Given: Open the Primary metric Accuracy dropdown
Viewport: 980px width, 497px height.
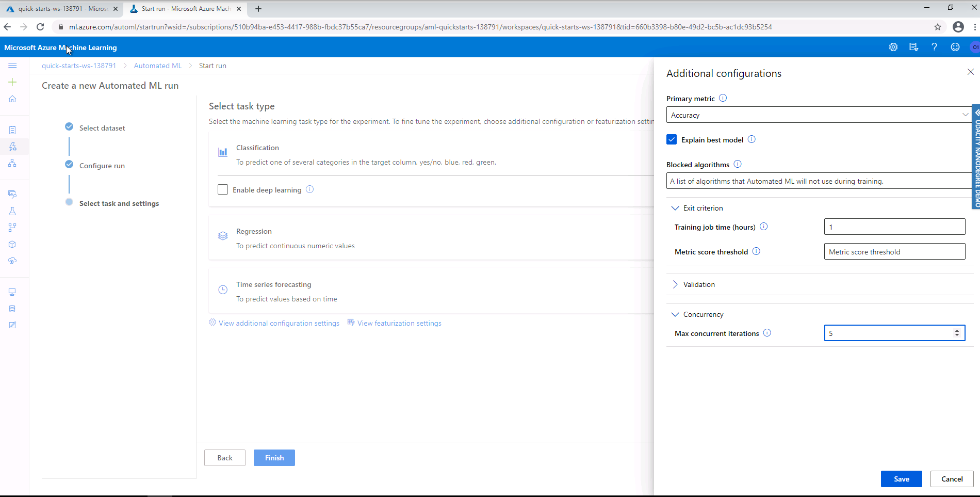Looking at the screenshot, I should [819, 115].
